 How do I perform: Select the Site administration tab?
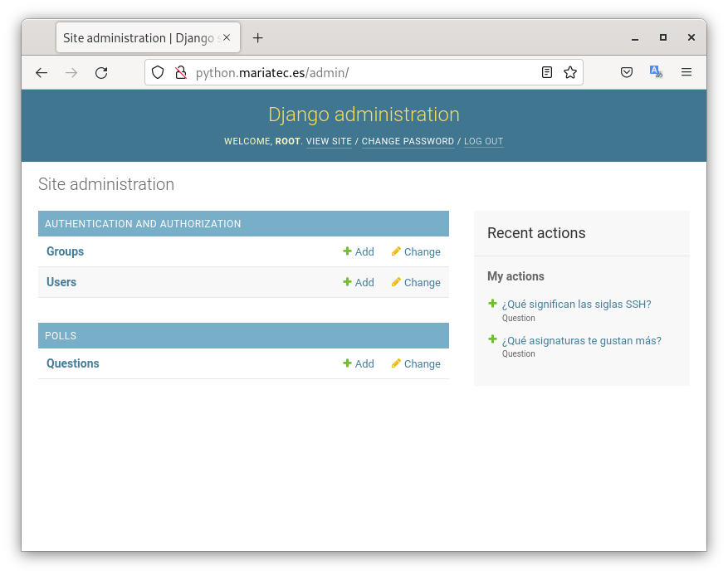point(137,38)
